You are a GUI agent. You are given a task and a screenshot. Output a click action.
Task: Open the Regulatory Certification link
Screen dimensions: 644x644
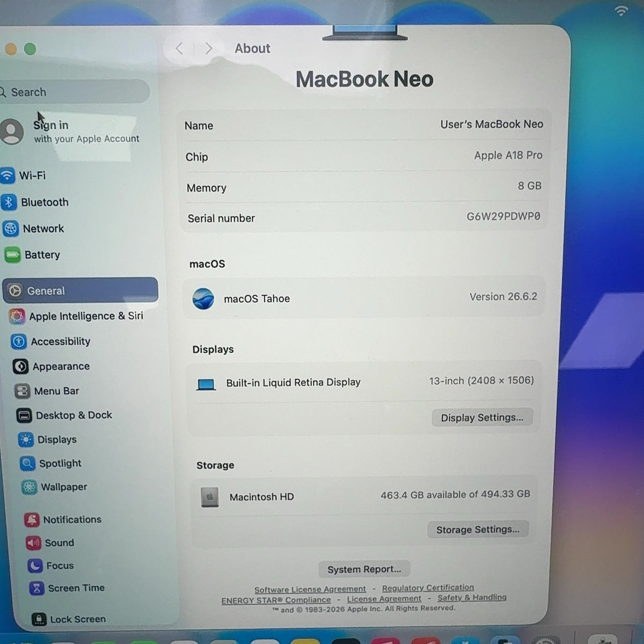pos(428,588)
